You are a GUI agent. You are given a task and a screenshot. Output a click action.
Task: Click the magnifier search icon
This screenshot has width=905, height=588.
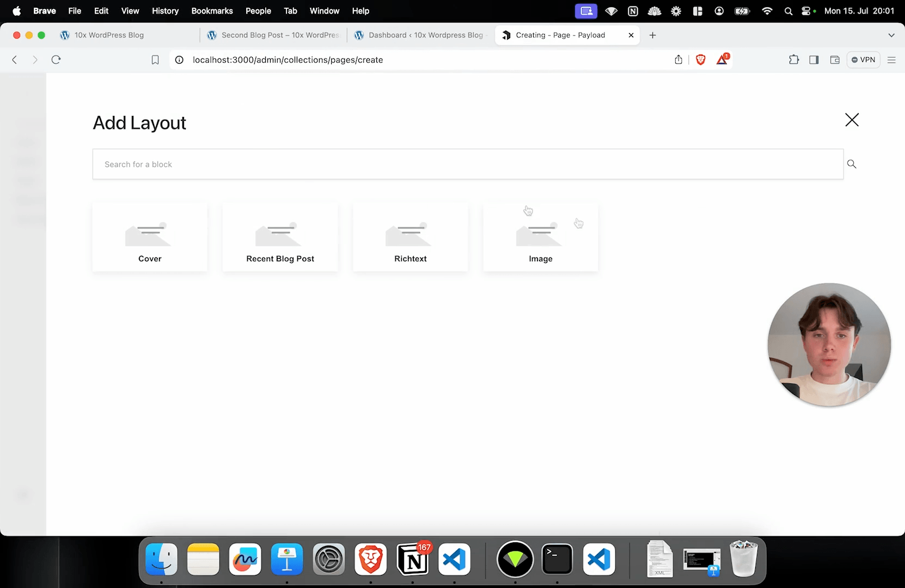852,164
